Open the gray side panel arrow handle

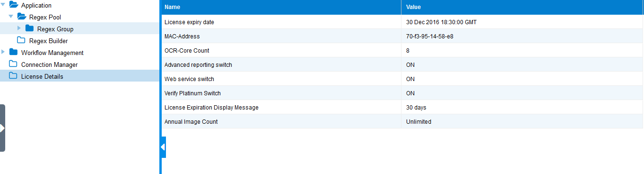[x=2, y=128]
